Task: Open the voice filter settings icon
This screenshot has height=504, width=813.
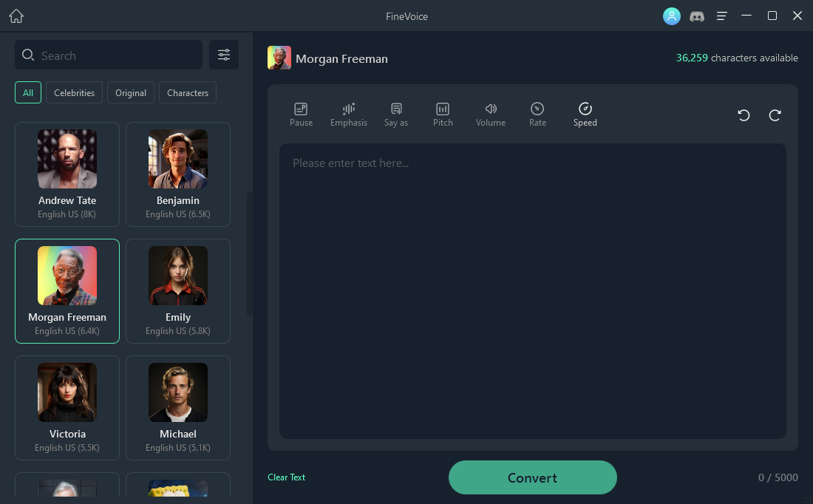Action: click(x=224, y=55)
